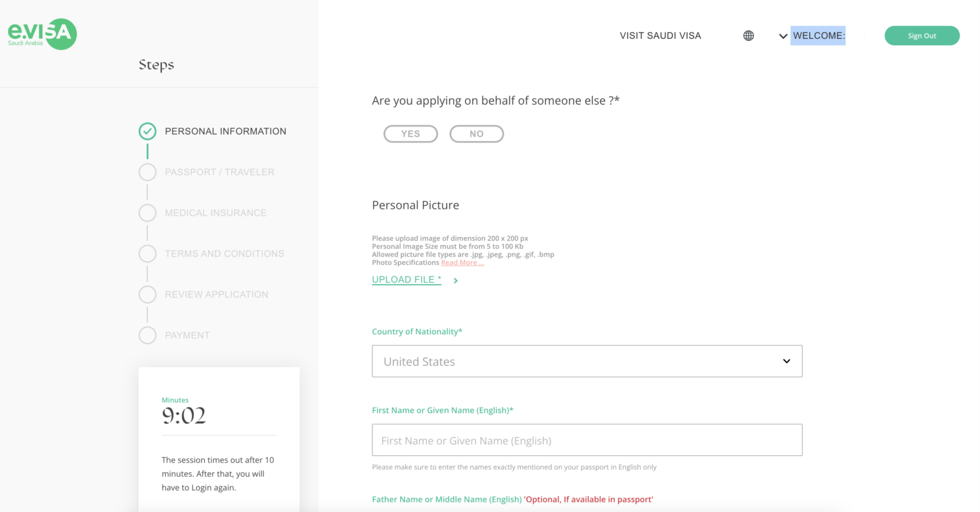The image size is (980, 512).
Task: Open the Country of Nationality dropdown
Action: click(x=586, y=361)
